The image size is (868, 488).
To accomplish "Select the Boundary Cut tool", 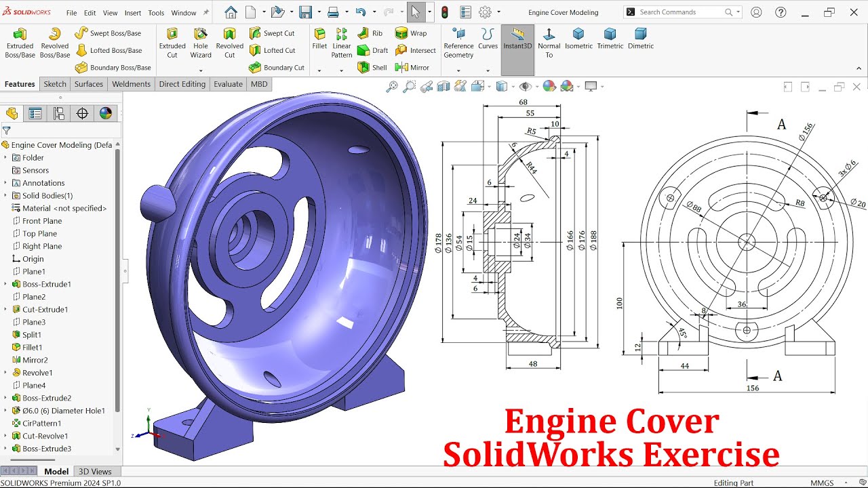I will coord(277,67).
